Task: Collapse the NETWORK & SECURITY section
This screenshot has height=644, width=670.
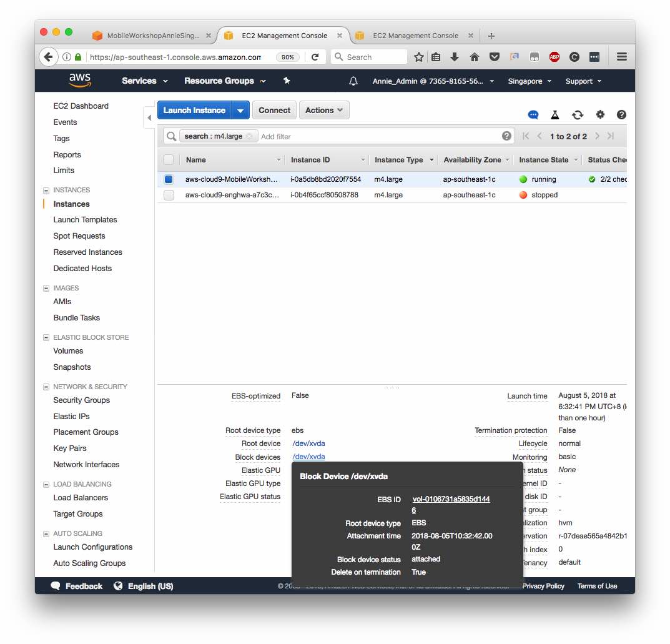Action: coord(46,387)
